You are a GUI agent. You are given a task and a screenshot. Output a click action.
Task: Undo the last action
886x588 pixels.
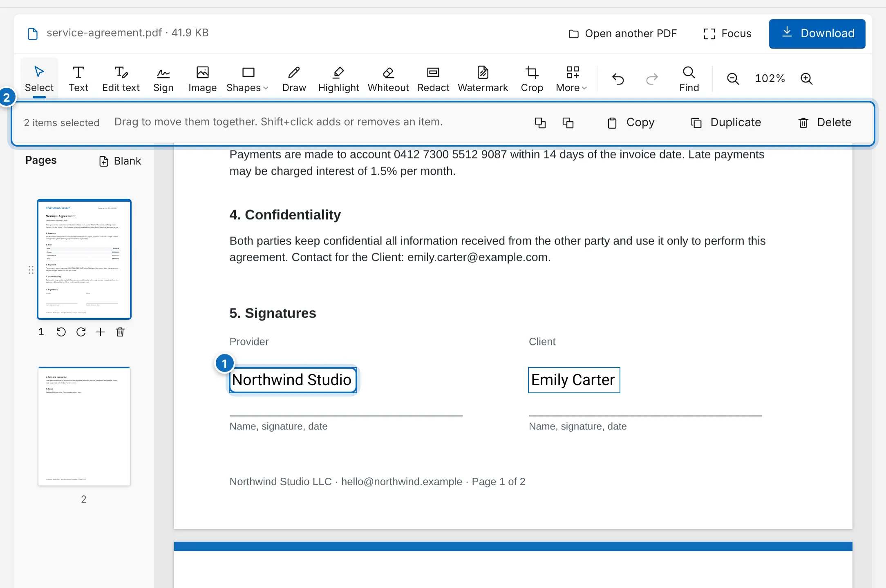tap(618, 78)
